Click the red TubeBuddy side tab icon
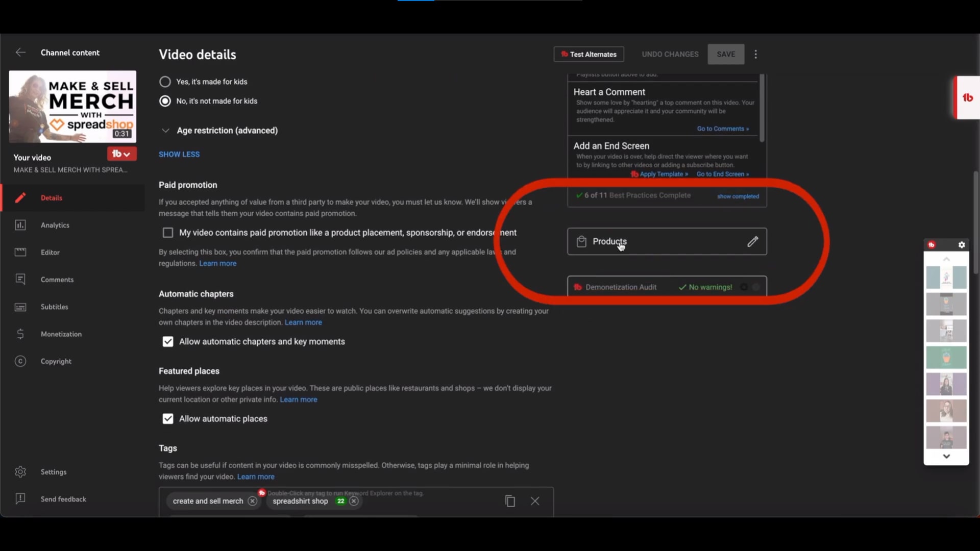The width and height of the screenshot is (980, 551). click(967, 97)
